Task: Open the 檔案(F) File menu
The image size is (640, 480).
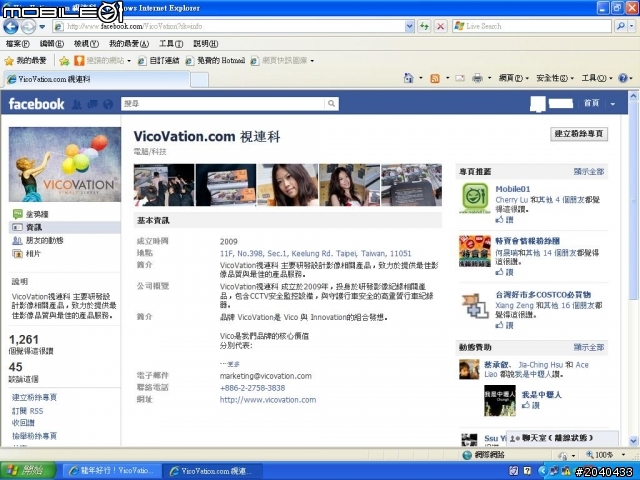Action: click(18, 44)
